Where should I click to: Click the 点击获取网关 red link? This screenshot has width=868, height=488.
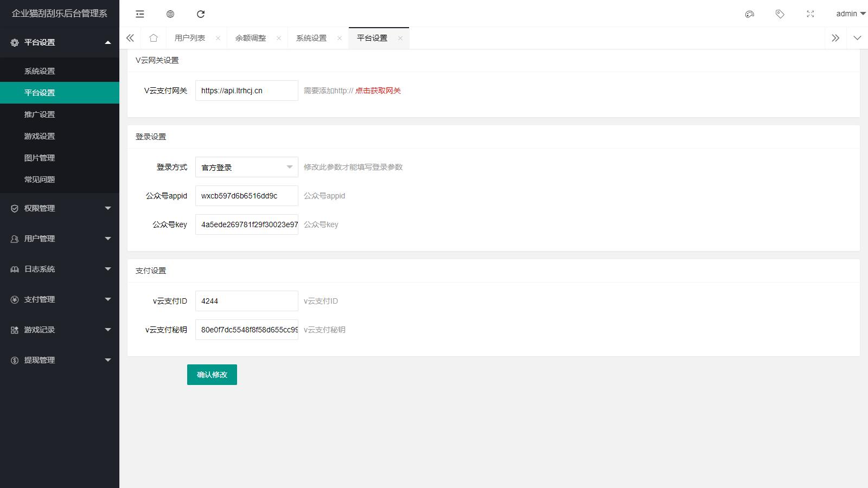378,91
